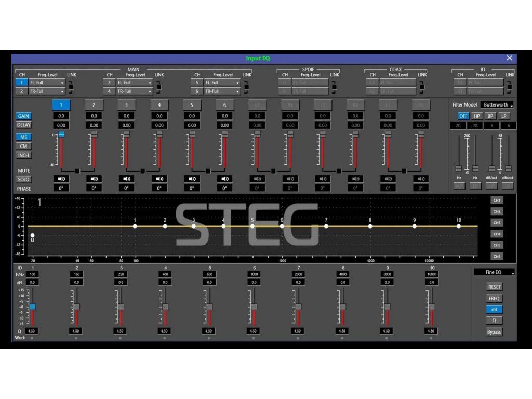Show CH3 curve on graph
This screenshot has height=399, width=532.
click(x=497, y=222)
